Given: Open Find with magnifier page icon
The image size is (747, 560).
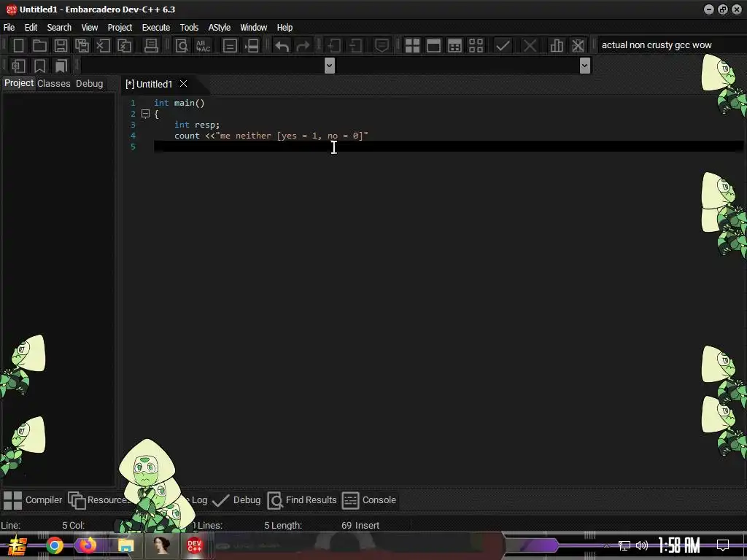Looking at the screenshot, I should pos(182,46).
